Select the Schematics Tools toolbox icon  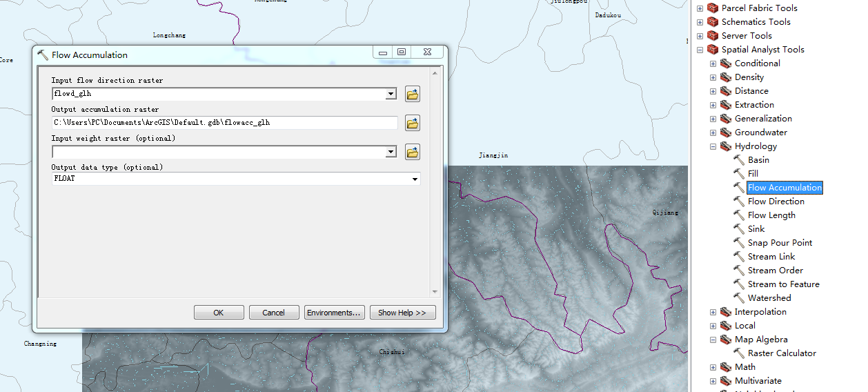713,22
